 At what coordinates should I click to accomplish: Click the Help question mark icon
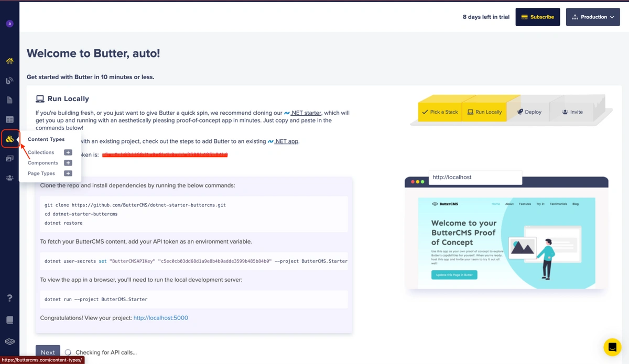9,298
